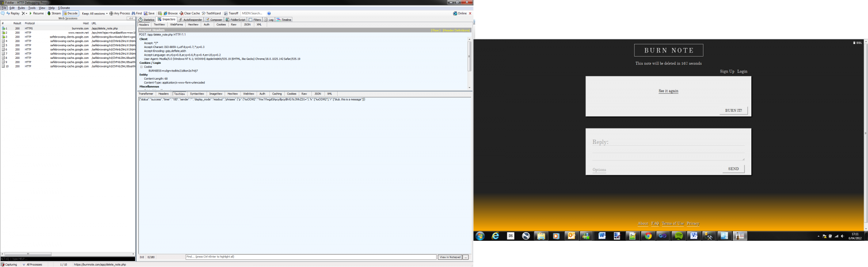Screen dimensions: 868x267
Task: Select session 10 row in Web Sessions
Action: point(68,67)
